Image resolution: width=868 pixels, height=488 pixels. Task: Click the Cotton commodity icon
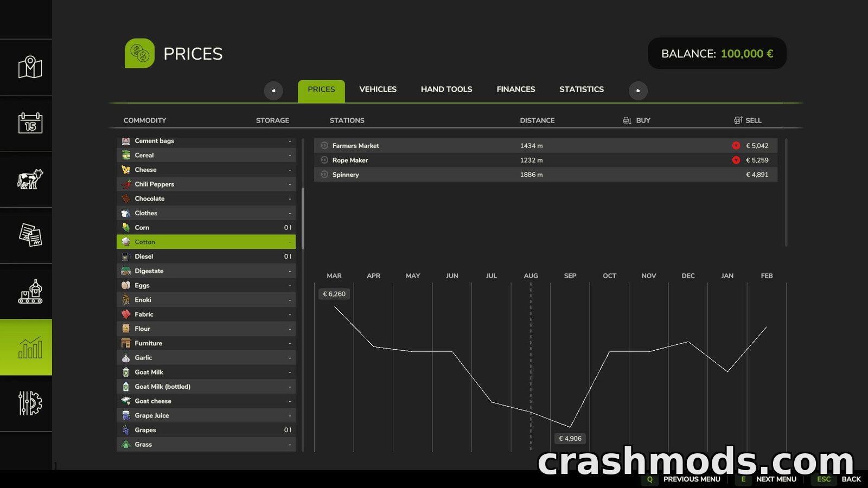tap(126, 242)
